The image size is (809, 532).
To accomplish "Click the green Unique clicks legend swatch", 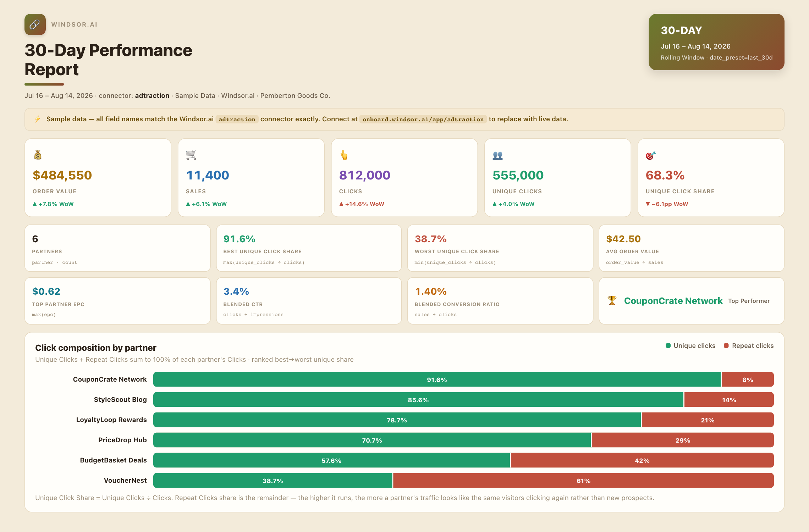I will point(668,346).
